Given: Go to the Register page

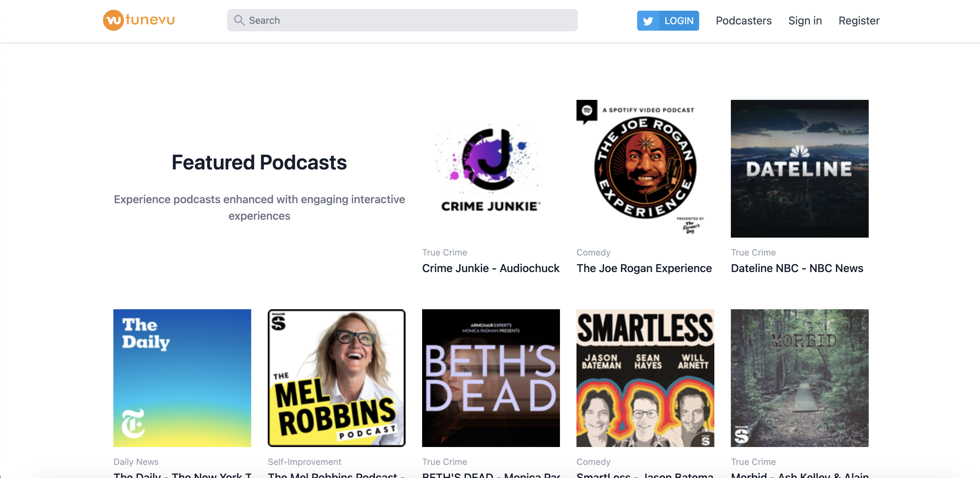Looking at the screenshot, I should (859, 21).
